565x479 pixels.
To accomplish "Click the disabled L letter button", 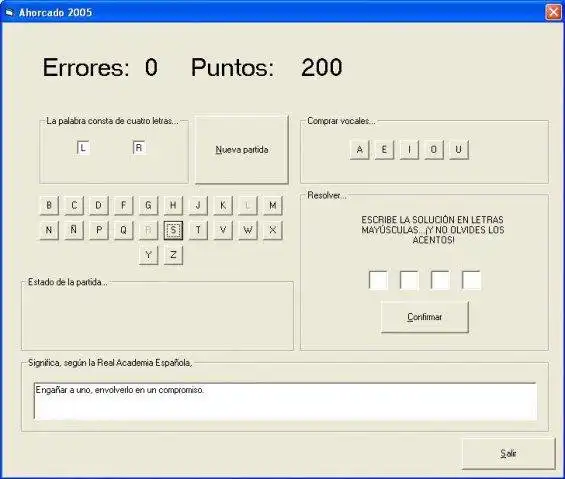I will click(248, 205).
